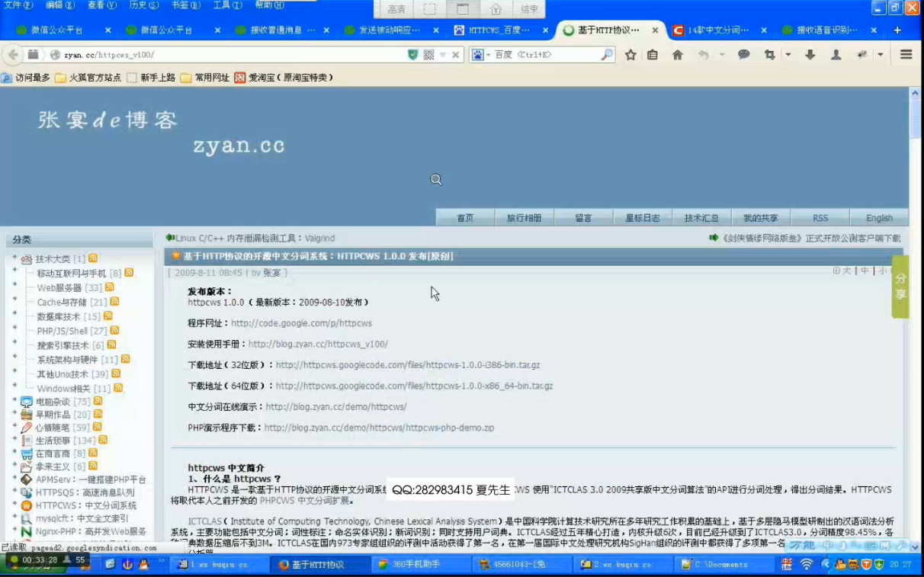The height and width of the screenshot is (577, 924).
Task: Switch to the English navigation button
Action: pyautogui.click(x=879, y=218)
